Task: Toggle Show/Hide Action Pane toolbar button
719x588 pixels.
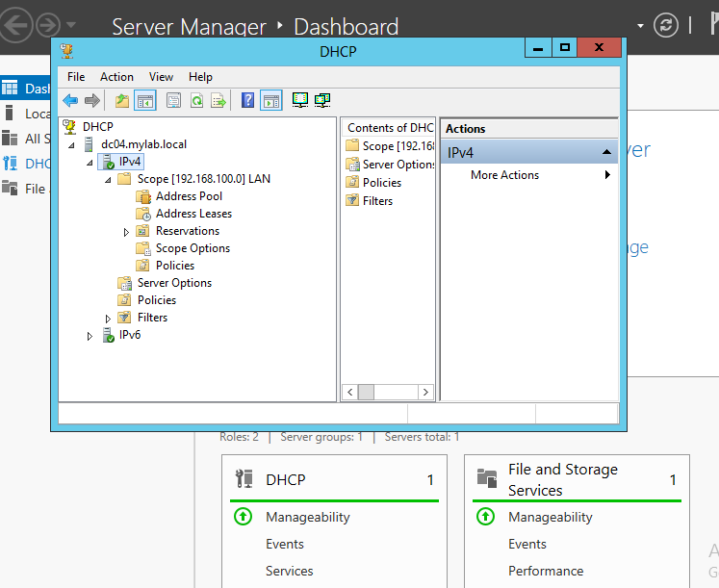Action: (271, 100)
